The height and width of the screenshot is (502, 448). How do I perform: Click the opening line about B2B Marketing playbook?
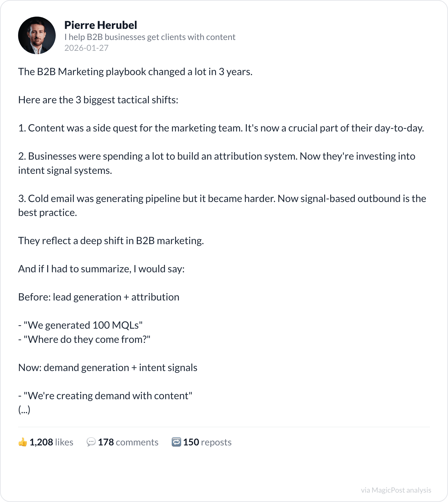pyautogui.click(x=135, y=72)
